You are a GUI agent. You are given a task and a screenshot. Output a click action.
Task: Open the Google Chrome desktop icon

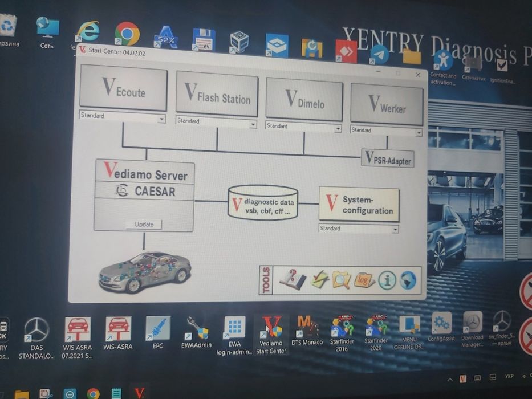(x=127, y=34)
